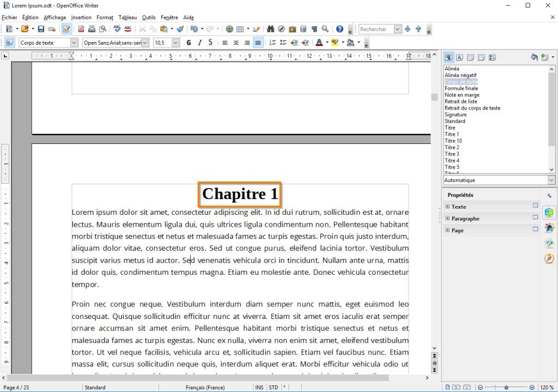Toggle nonprinting characters pilcrow button

coord(314,29)
